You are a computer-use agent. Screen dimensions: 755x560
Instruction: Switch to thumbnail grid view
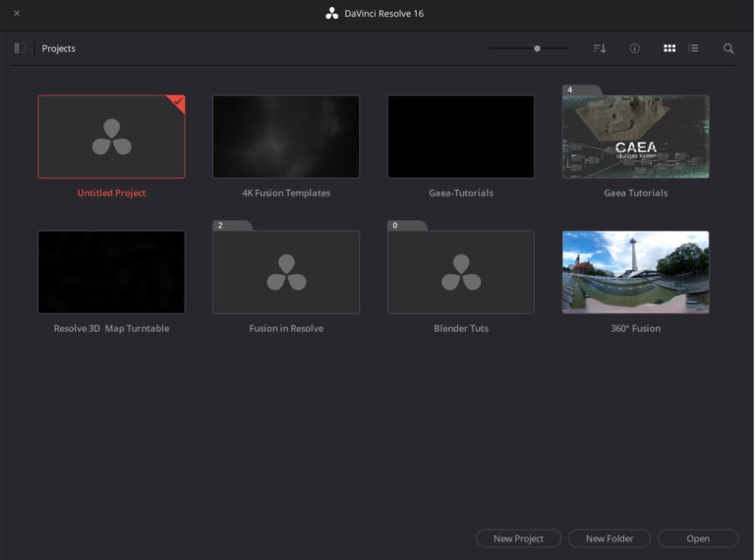669,48
